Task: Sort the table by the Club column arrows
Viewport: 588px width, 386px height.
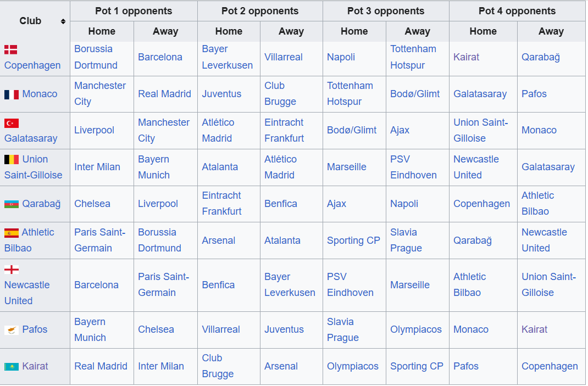Action: coord(63,21)
